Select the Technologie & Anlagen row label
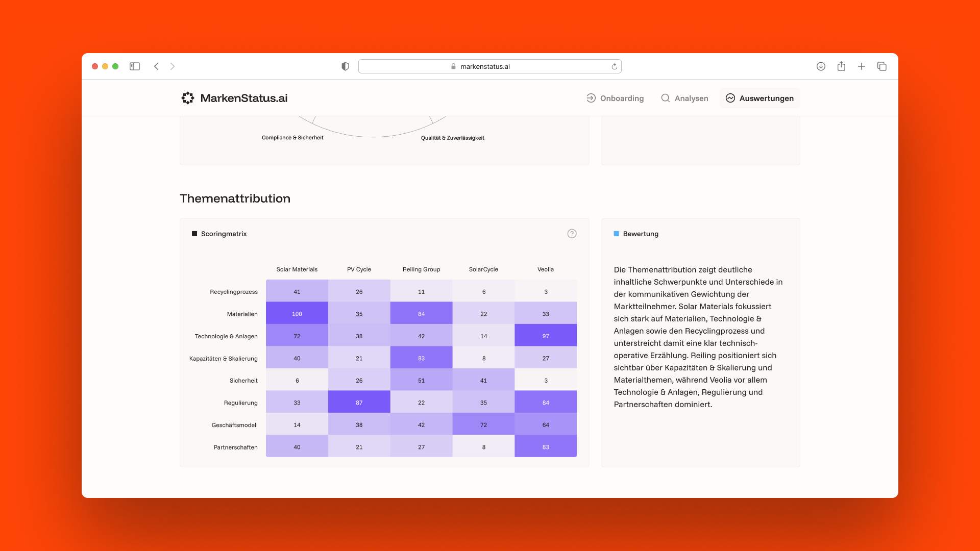The image size is (980, 551). (226, 336)
